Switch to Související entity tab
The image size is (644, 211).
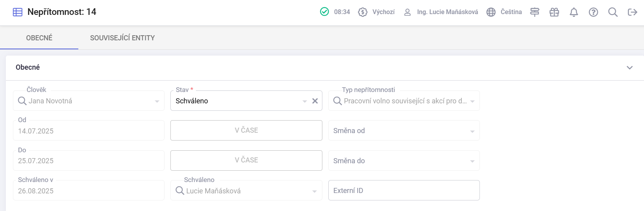pos(122,38)
